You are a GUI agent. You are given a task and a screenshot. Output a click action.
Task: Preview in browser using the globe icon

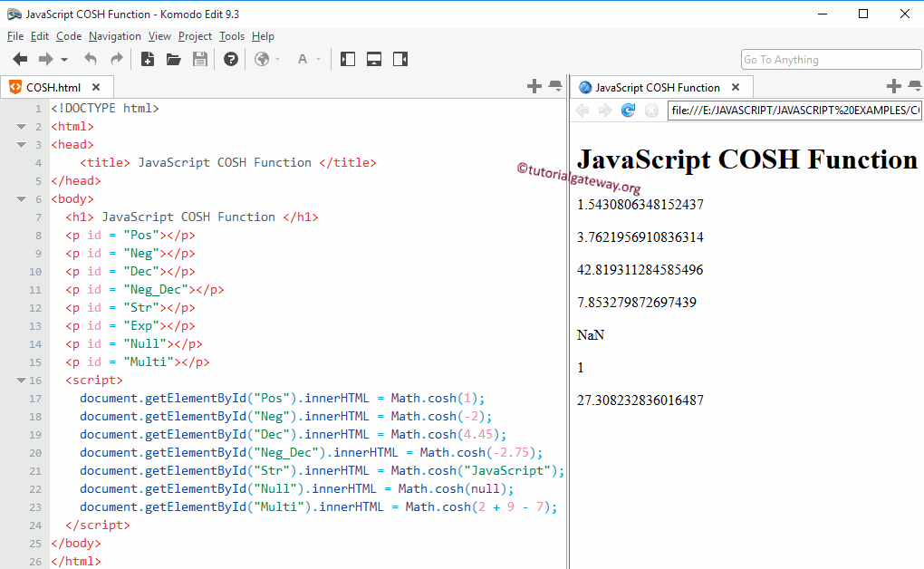[x=260, y=59]
